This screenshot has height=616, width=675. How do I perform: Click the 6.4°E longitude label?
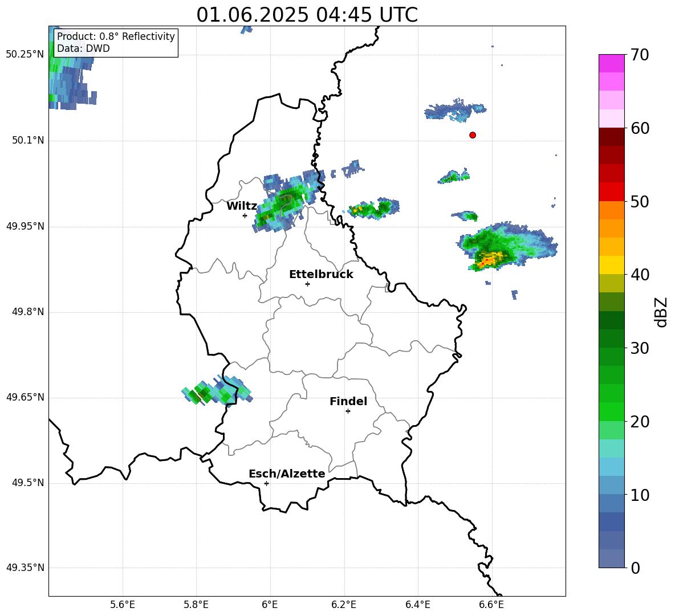[417, 605]
